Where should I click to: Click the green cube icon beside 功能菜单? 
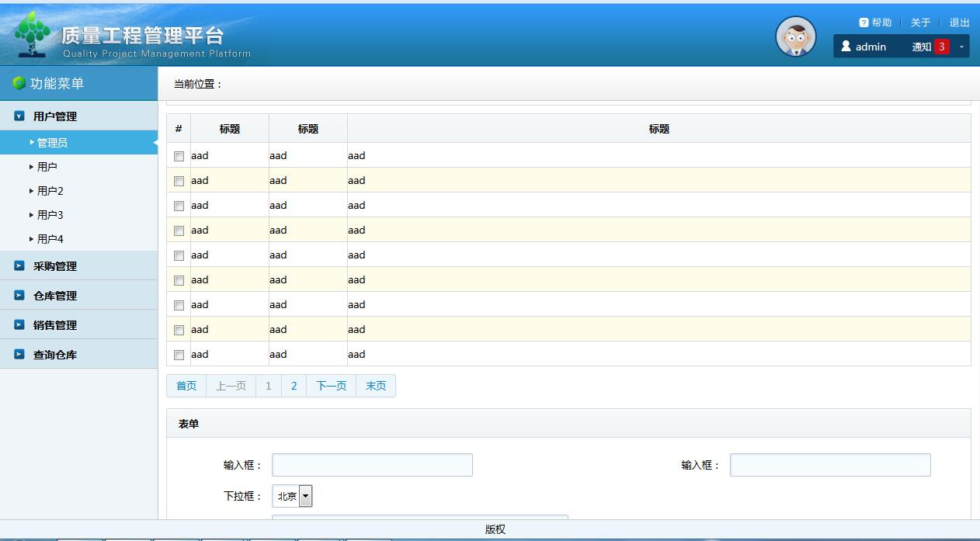[19, 83]
